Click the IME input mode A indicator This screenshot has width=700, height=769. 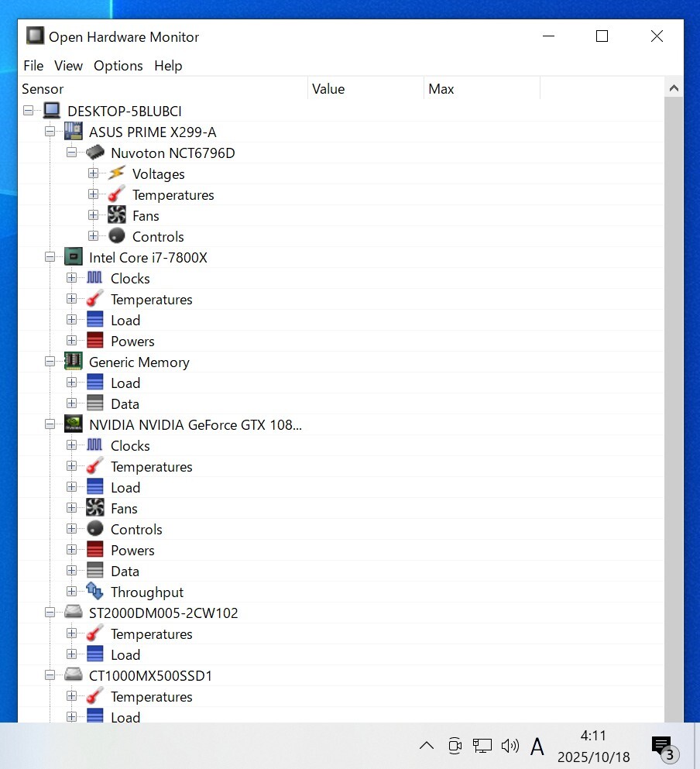537,747
